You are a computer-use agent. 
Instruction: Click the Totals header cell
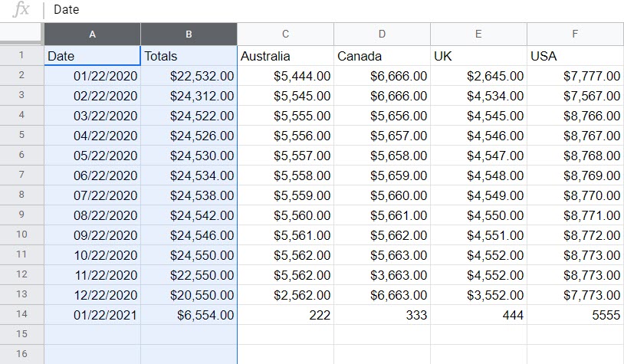(x=189, y=56)
